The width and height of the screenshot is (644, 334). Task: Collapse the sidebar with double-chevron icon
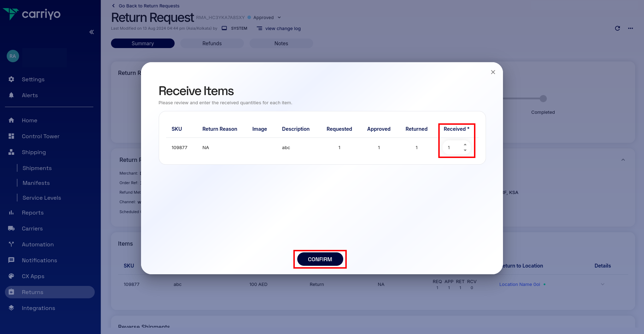coord(92,32)
